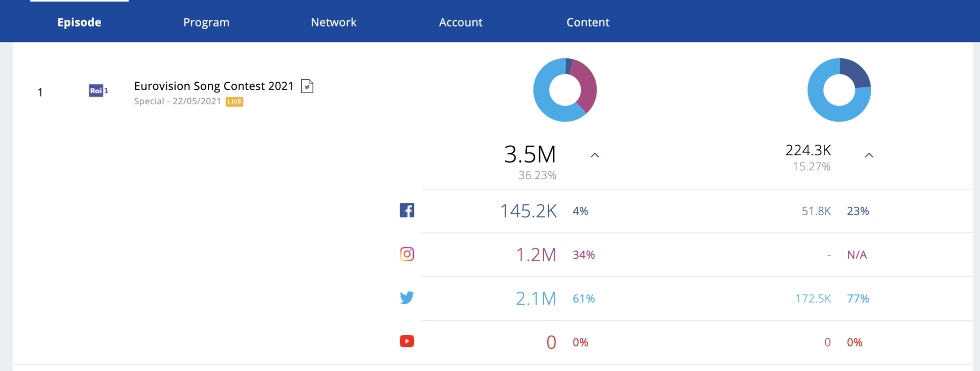Click the Special - 22/05/2021 subtitle
Viewport: 980px width, 371px height.
click(x=177, y=101)
